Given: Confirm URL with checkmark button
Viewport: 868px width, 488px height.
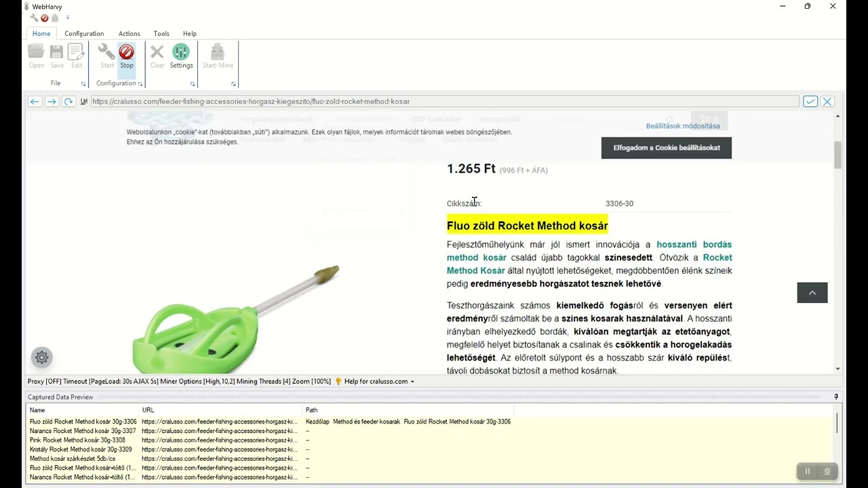Looking at the screenshot, I should (810, 102).
